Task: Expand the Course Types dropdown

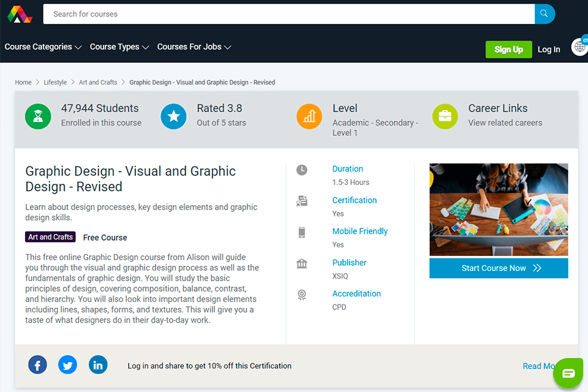Action: coord(119,47)
